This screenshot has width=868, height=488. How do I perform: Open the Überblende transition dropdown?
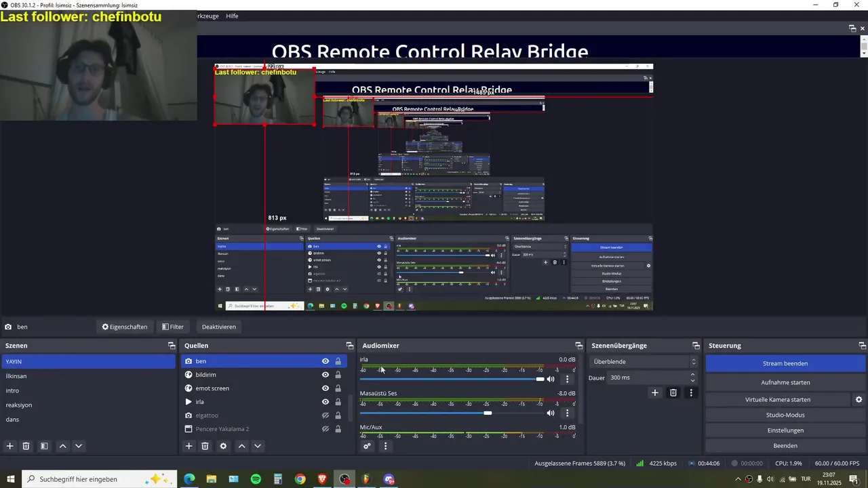pos(644,362)
